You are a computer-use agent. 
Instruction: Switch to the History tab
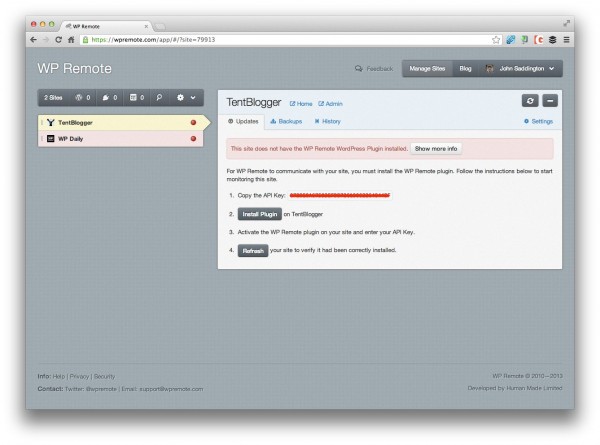327,121
